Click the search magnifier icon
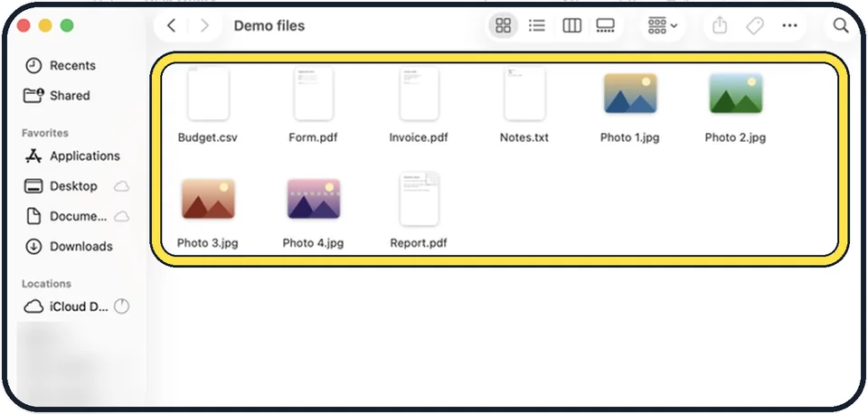868x414 pixels. click(x=840, y=25)
